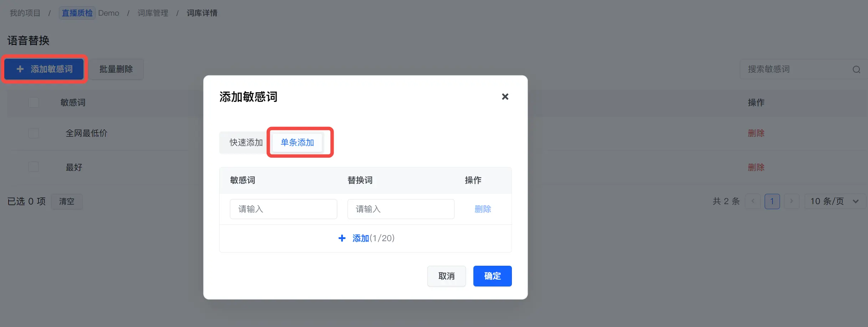Close the 添加敏感词 dialog with X
The height and width of the screenshot is (327, 868).
[505, 97]
